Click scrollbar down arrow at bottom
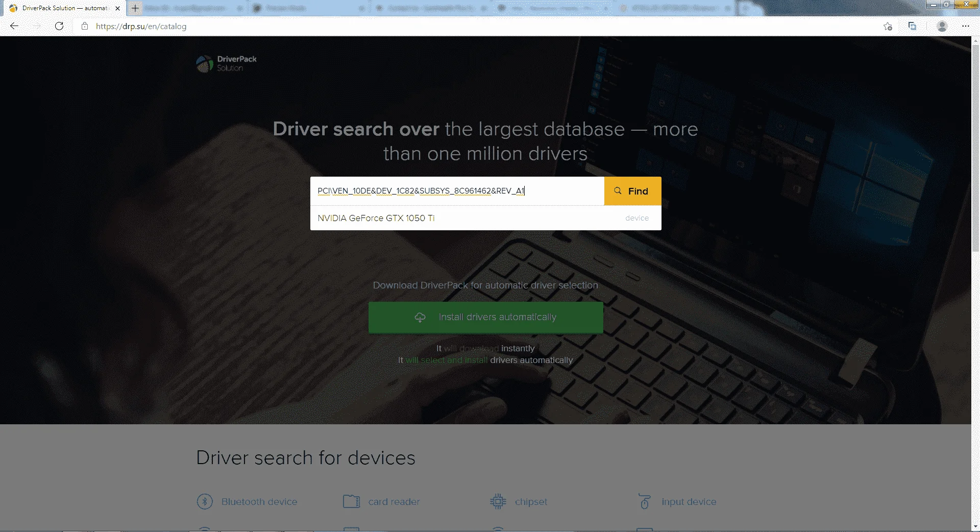This screenshot has height=532, width=980. pyautogui.click(x=975, y=526)
